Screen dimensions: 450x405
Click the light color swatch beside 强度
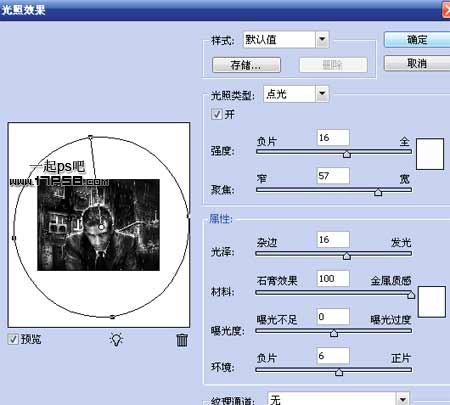pos(430,154)
